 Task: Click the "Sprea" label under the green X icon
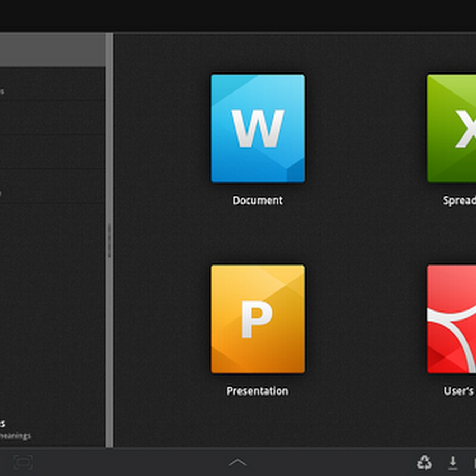click(459, 200)
